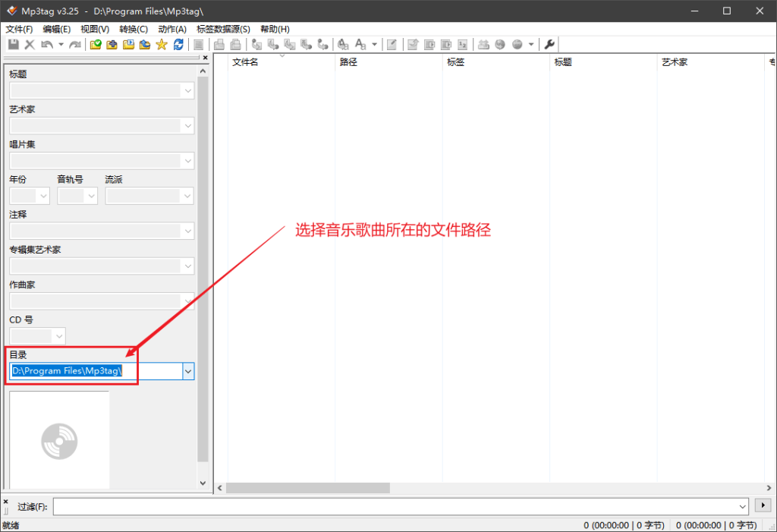Click the album cover art placeholder

[x=59, y=440]
